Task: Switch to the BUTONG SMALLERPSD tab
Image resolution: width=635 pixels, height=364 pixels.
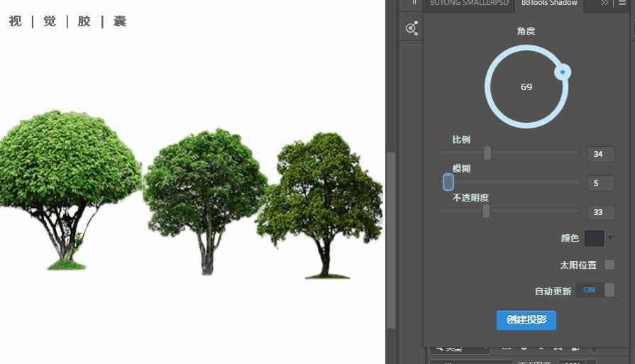Action: tap(469, 4)
